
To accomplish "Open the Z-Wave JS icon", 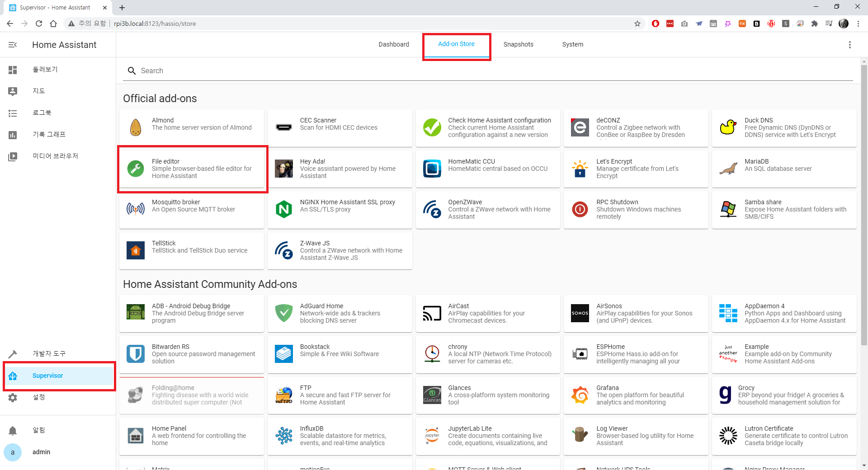I will pos(284,250).
